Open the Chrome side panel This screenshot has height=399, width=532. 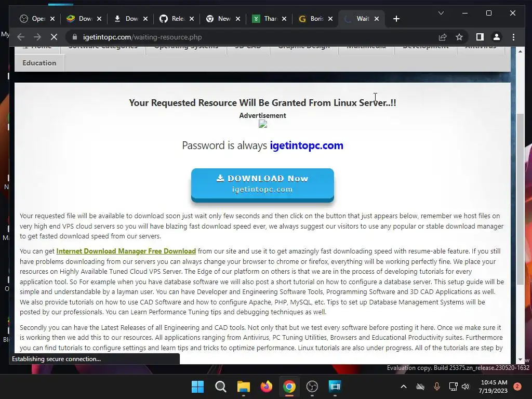[x=480, y=37]
